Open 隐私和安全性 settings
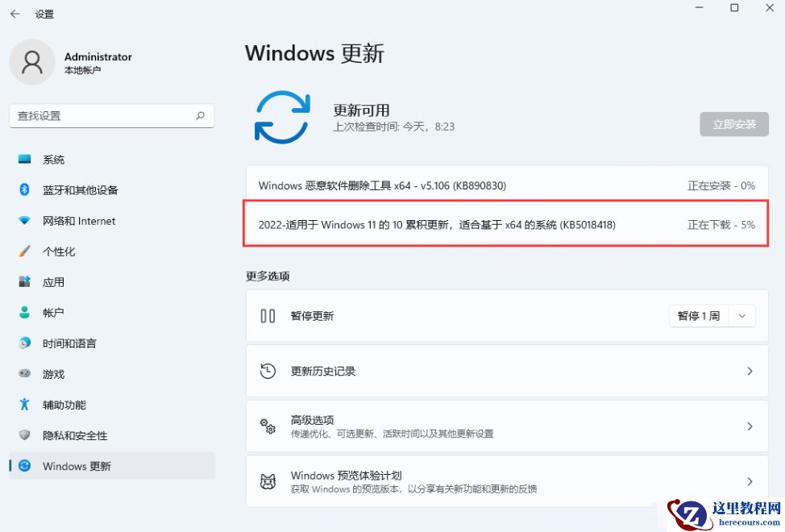Viewport: 785px width, 532px height. (x=67, y=435)
